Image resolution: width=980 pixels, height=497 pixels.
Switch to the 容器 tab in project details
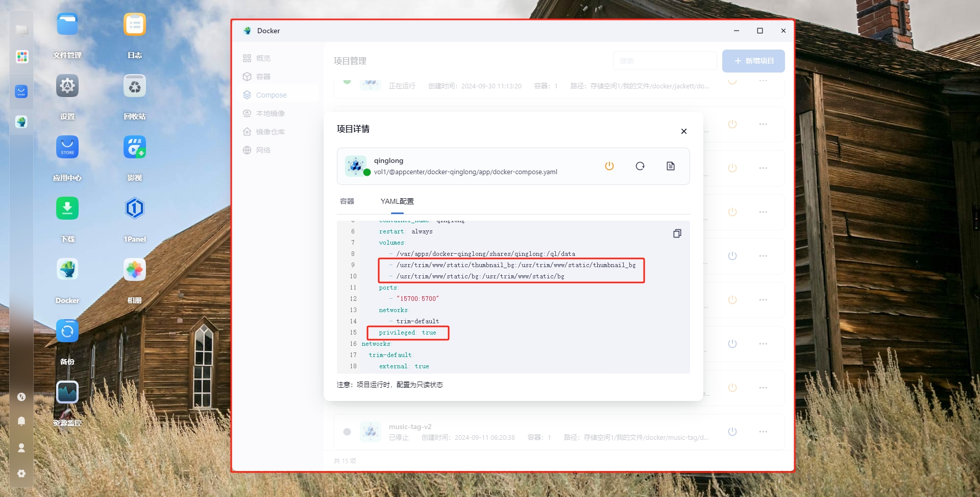tap(347, 201)
